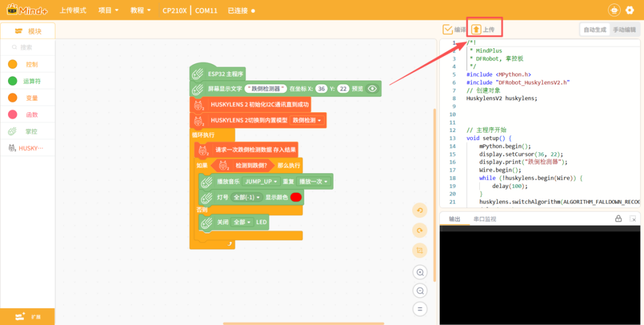Click the Compile (编译) checkmark icon
Image resolution: width=644 pixels, height=325 pixels.
coord(447,29)
